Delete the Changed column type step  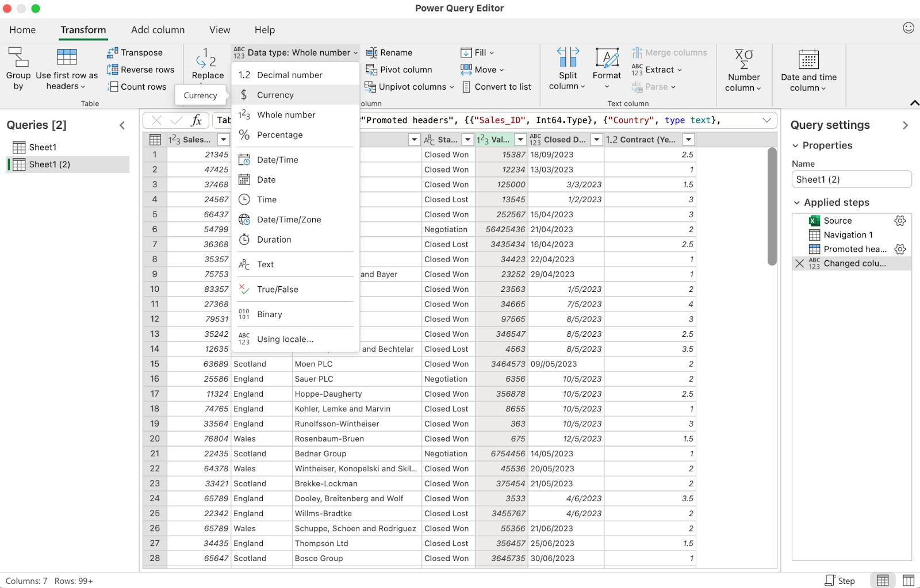tap(799, 263)
